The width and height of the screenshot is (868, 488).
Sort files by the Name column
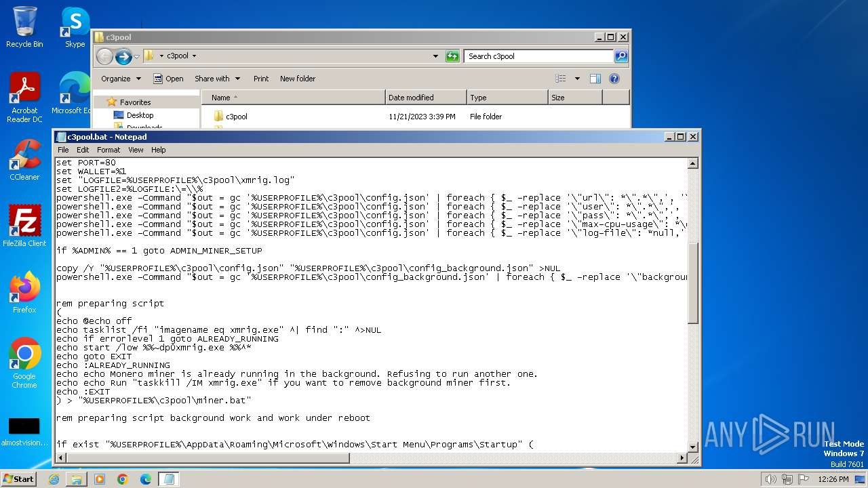tap(293, 98)
